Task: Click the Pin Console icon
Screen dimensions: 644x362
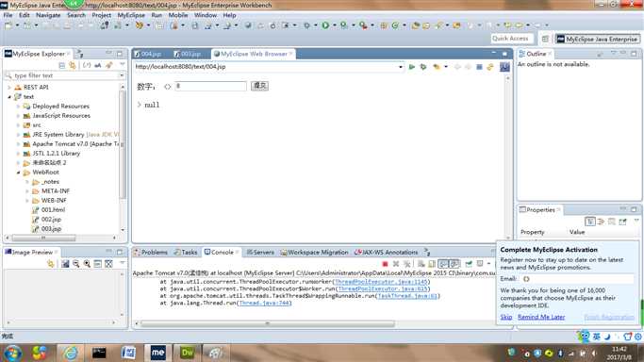Action: [x=469, y=264]
